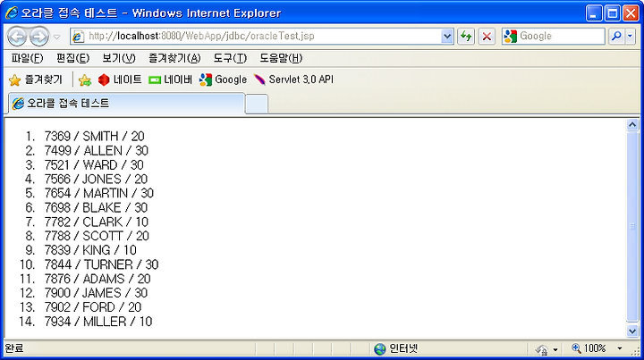Screen dimensions: 644x360
Task: Click the row 7839 / KING / 10
Action: click(x=90, y=250)
